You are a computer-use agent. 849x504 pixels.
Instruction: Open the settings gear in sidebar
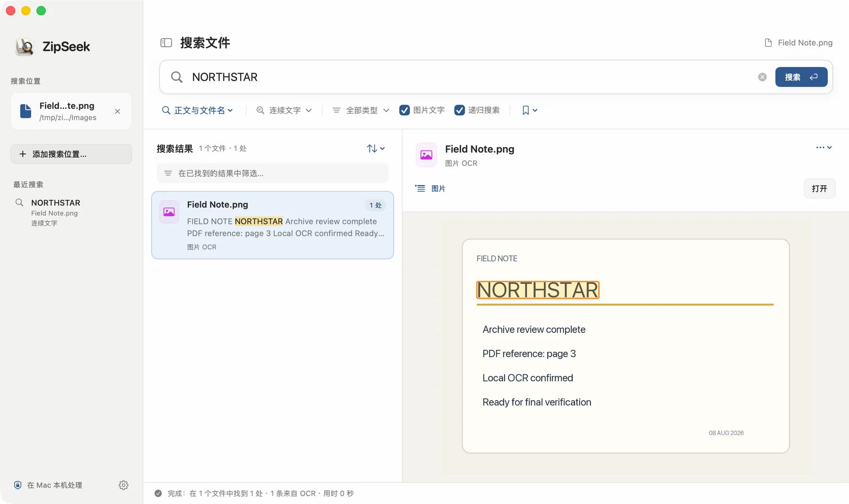[x=124, y=485]
